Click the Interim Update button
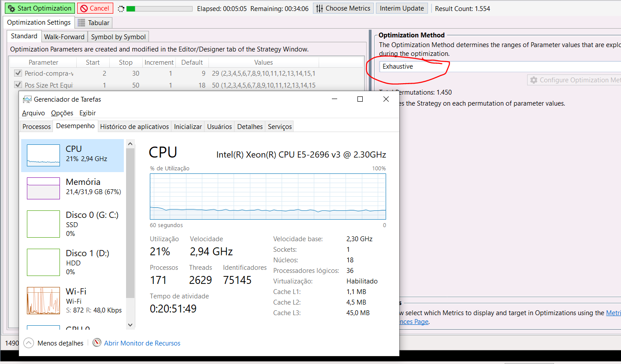 coord(402,8)
